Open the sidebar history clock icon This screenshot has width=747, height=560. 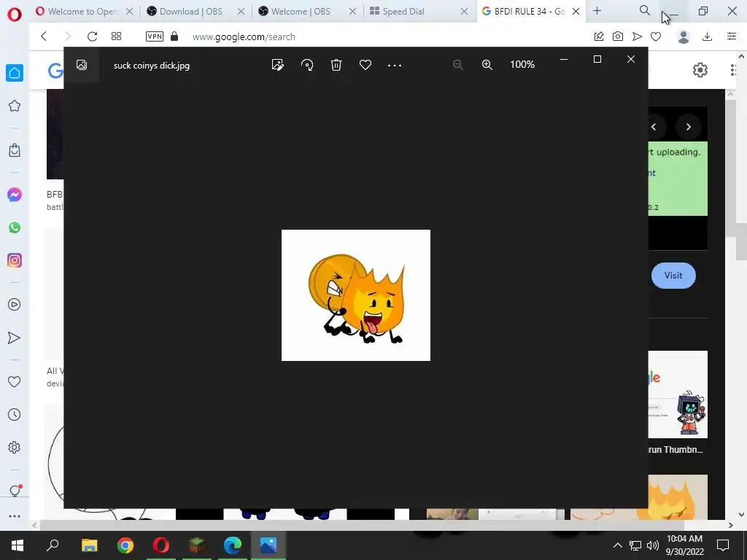point(15,415)
